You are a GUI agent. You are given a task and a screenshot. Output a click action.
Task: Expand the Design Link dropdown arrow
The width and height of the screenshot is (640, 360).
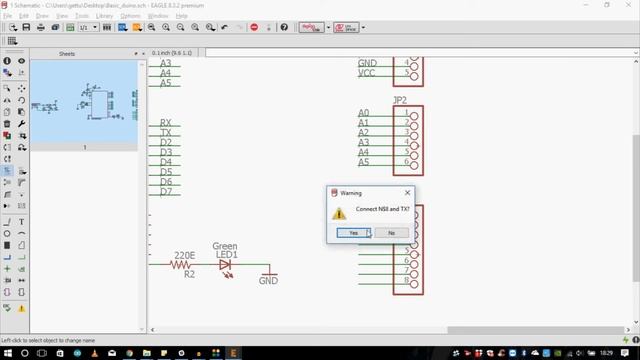(328, 27)
